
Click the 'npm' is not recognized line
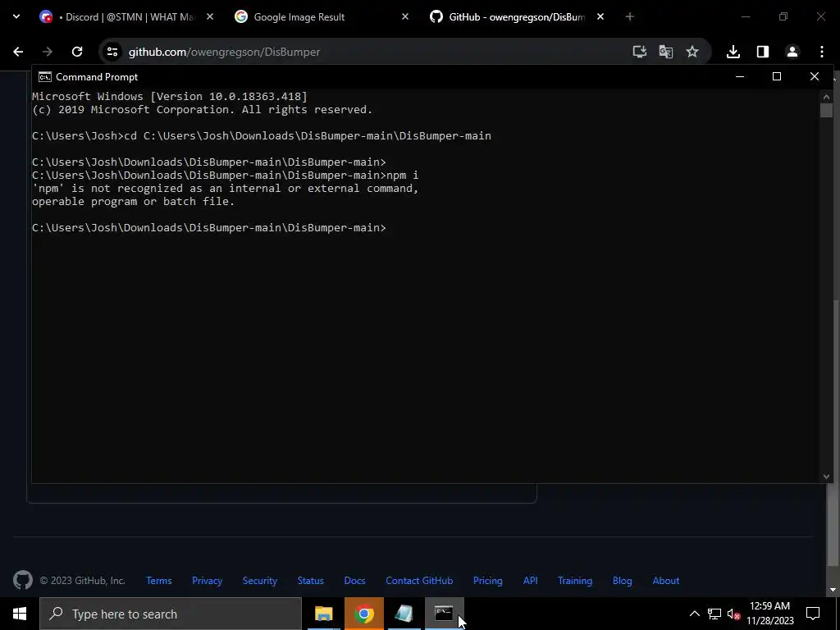[225, 188]
